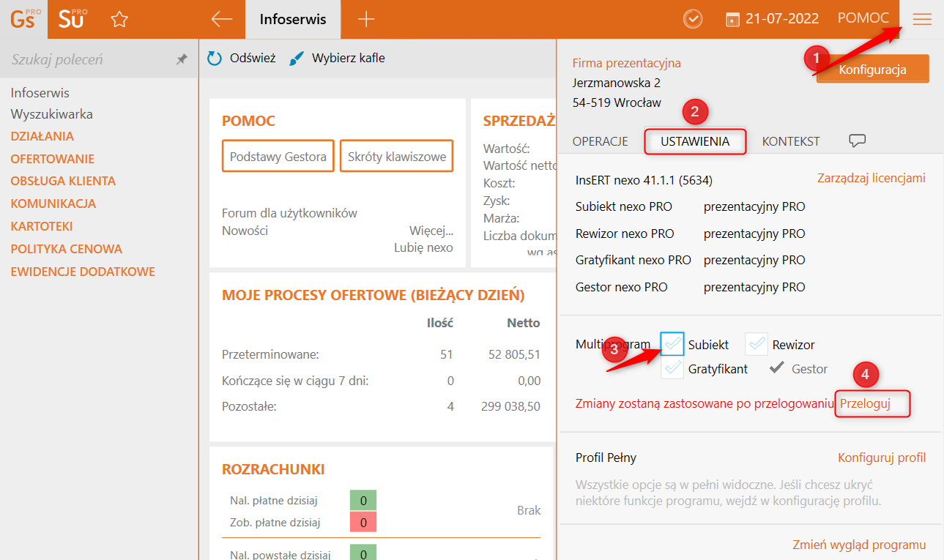Click the Przeloguj link

click(x=865, y=403)
